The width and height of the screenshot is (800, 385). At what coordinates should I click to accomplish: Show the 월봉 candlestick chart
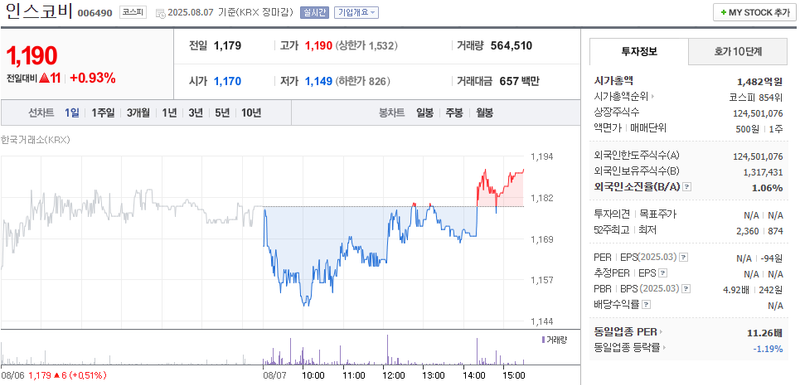pos(485,113)
